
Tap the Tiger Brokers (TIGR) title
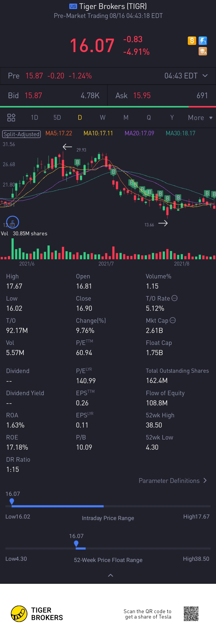pos(113,6)
